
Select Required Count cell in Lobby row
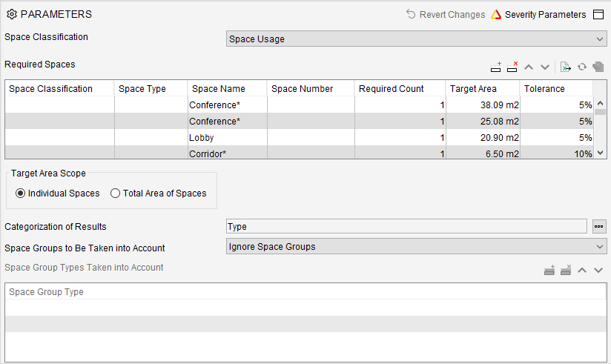point(400,138)
